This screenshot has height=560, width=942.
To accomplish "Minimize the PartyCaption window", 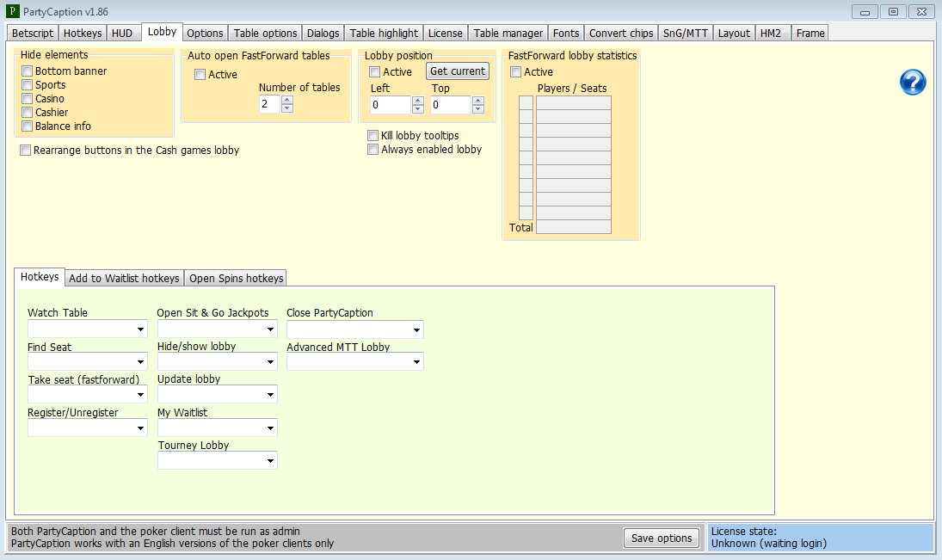I will 865,11.
